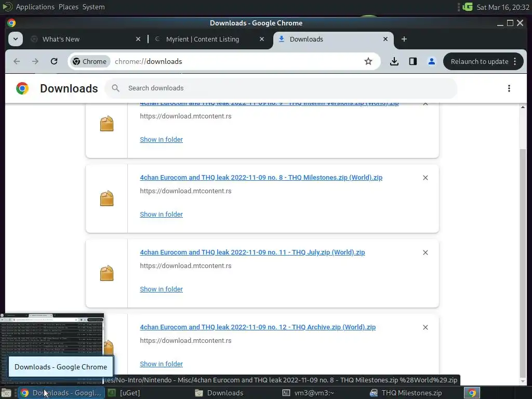Image resolution: width=532 pixels, height=399 pixels.
Task: Open the System menu
Action: 94,7
